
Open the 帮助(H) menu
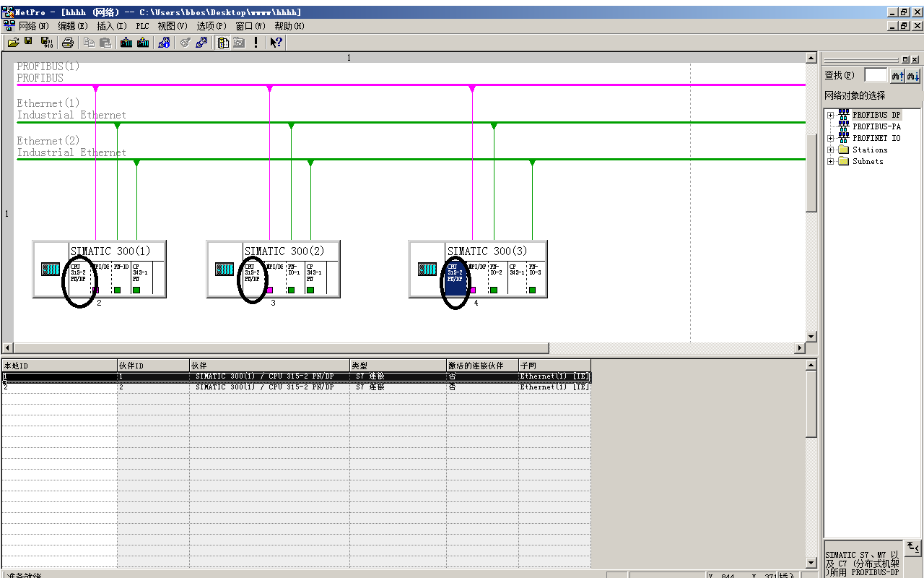click(x=289, y=26)
